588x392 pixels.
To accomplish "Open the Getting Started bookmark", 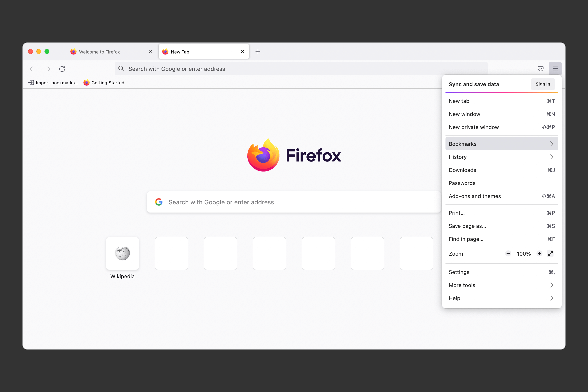I will point(104,83).
